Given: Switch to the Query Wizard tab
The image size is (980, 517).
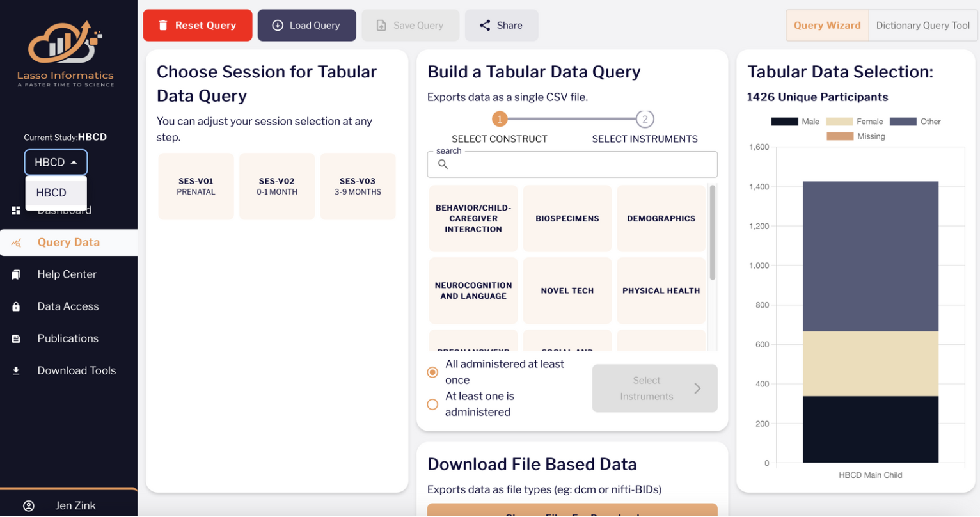Looking at the screenshot, I should coord(827,26).
